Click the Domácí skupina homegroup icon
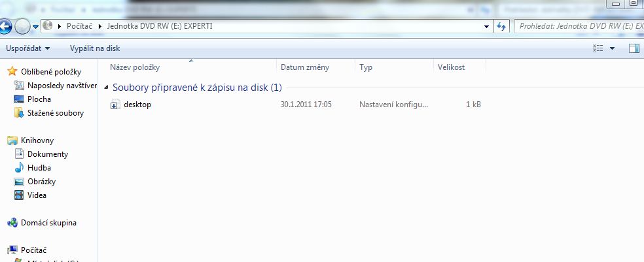Image resolution: width=644 pixels, height=262 pixels. coord(12,223)
